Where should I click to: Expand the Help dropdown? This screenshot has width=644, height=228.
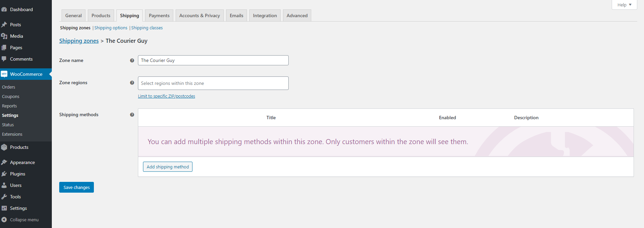tap(624, 5)
